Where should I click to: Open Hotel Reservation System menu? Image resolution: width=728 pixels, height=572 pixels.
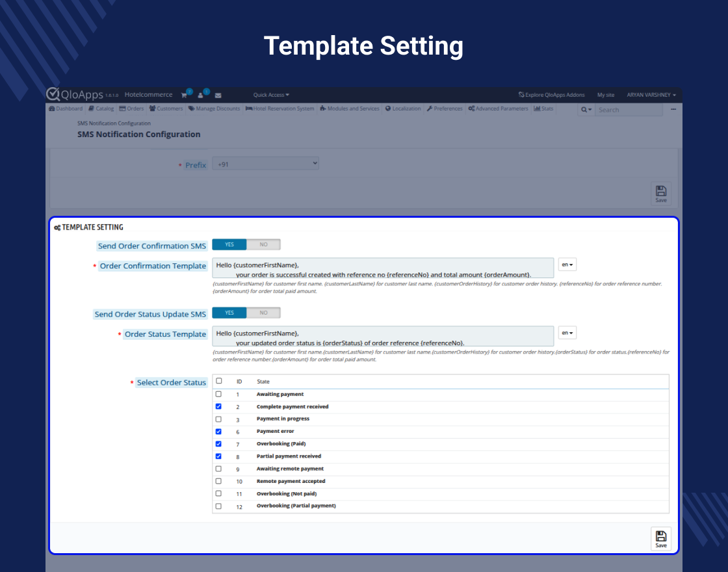tap(280, 109)
